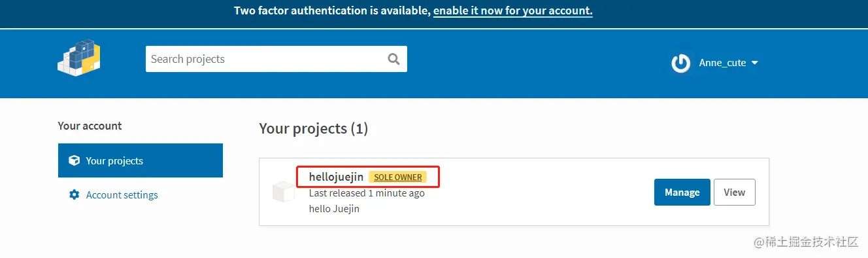Screen dimensions: 868x258
Task: Click the PyPI logo in the header
Action: (x=79, y=58)
